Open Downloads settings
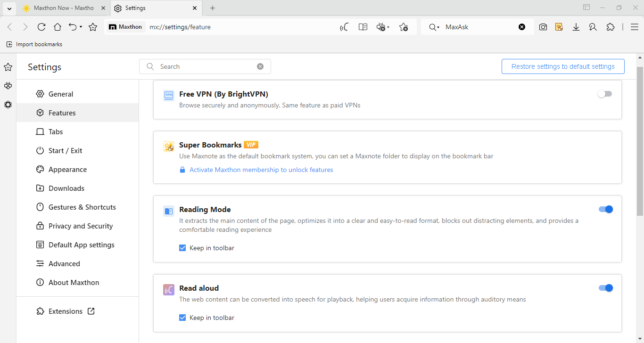 pos(78,188)
